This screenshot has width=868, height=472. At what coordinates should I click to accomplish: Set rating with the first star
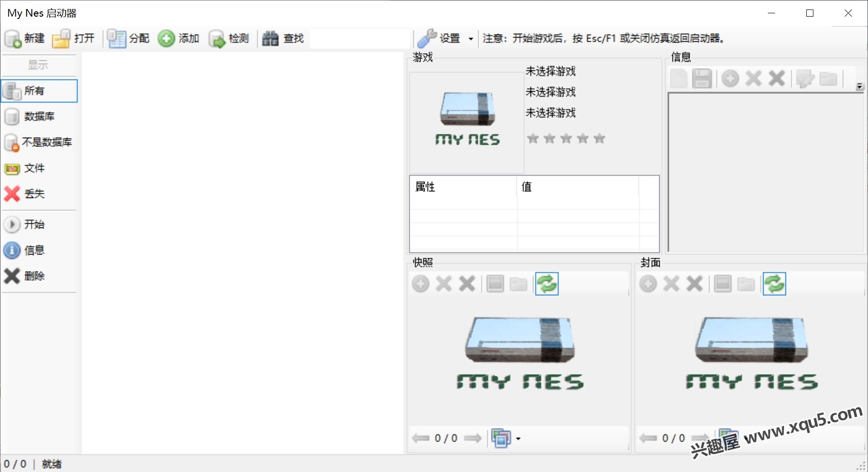(x=533, y=138)
